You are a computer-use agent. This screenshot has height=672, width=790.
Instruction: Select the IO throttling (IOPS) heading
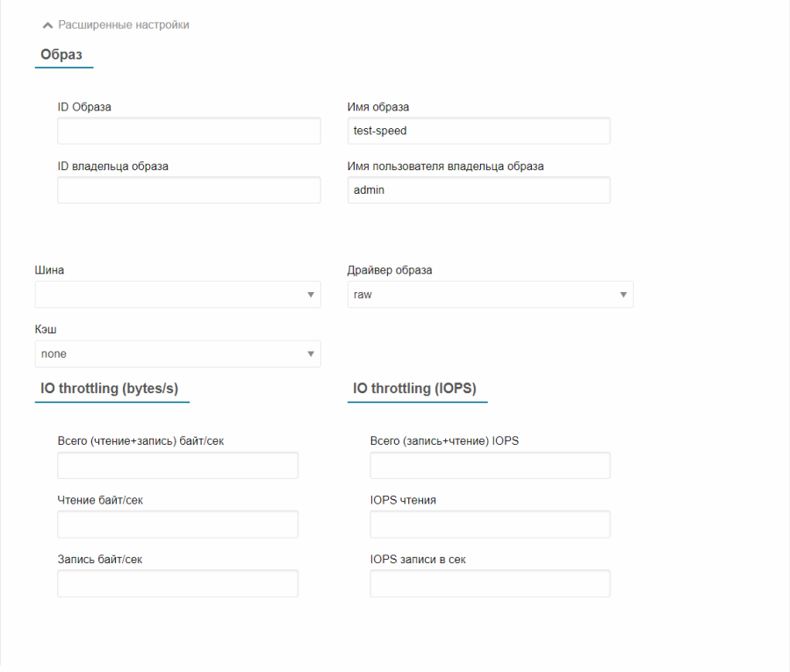tap(414, 388)
